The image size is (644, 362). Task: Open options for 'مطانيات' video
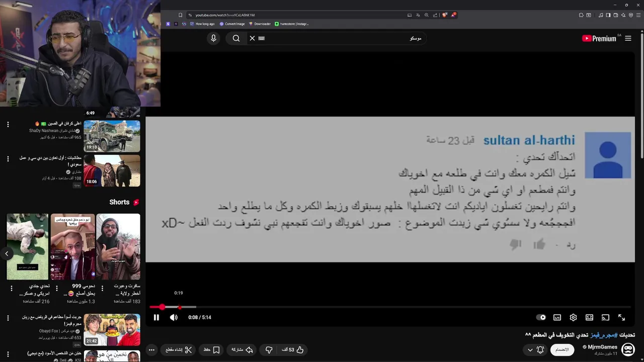pos(8,159)
